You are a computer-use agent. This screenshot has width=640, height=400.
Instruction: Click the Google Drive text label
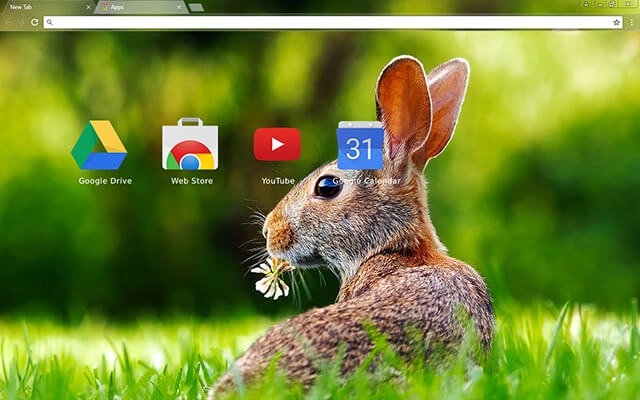click(x=105, y=181)
